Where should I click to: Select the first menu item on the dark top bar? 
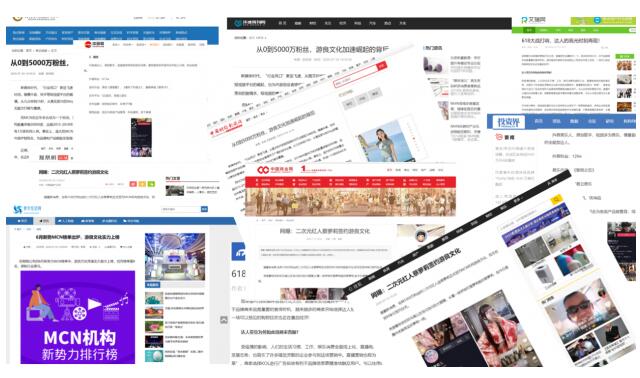point(282,23)
